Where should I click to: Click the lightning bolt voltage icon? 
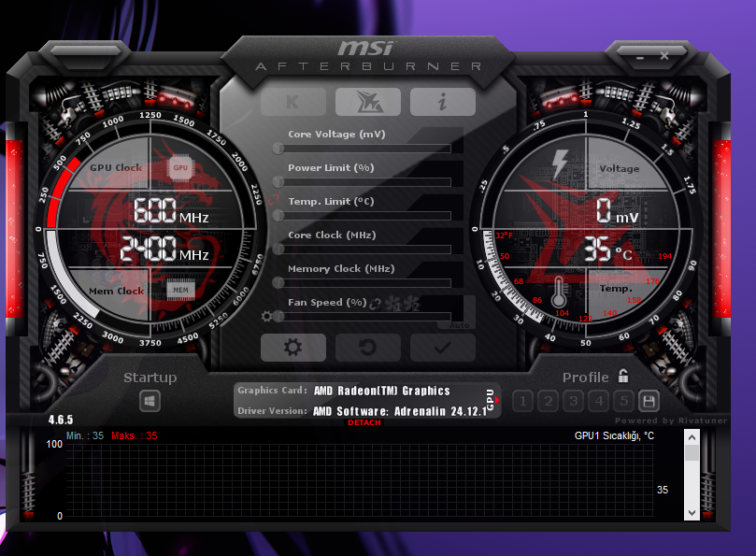point(560,164)
